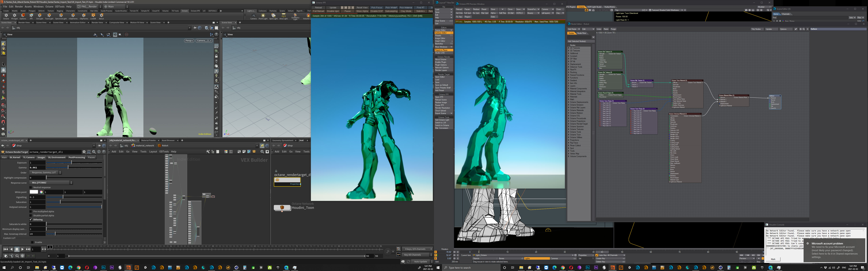
Task: Click gear icon beside octane_rendertarget_dl1 name
Action: pyautogui.click(x=84, y=152)
